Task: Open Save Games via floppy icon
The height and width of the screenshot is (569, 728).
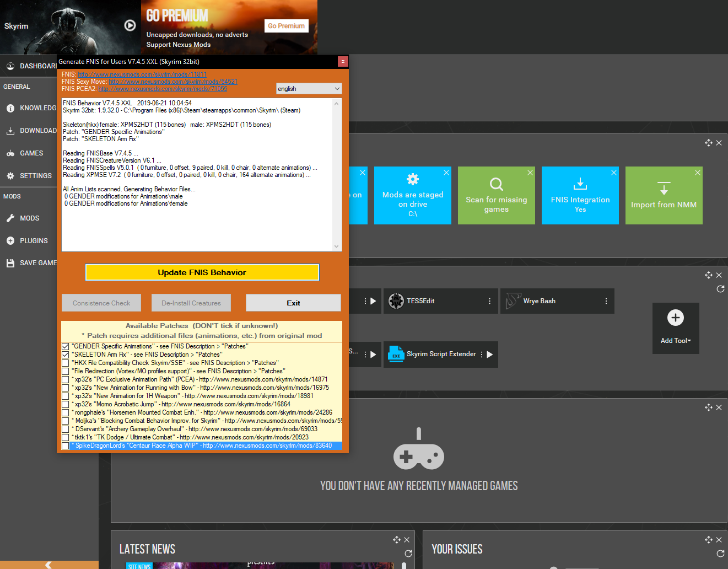Action: click(x=10, y=264)
